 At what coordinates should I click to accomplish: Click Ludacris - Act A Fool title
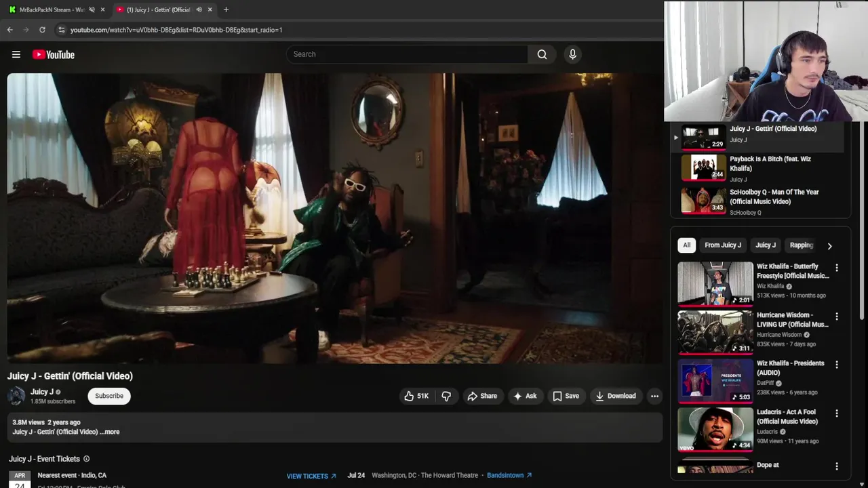pyautogui.click(x=787, y=417)
